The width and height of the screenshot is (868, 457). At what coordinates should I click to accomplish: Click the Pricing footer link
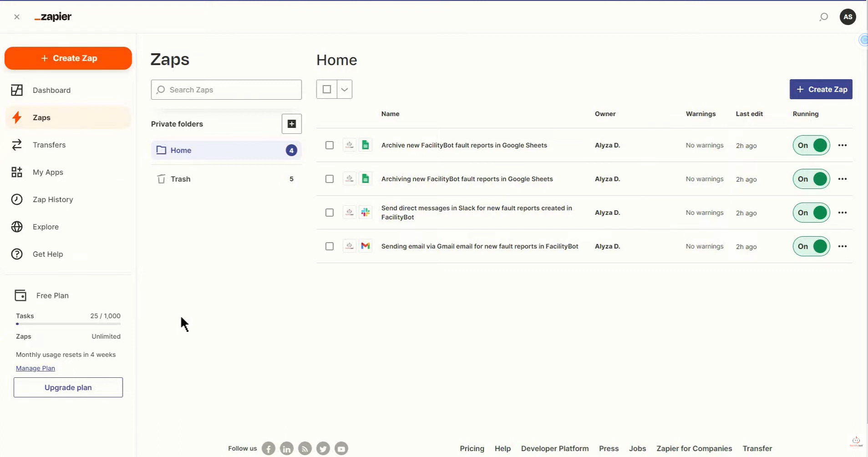[x=472, y=448]
